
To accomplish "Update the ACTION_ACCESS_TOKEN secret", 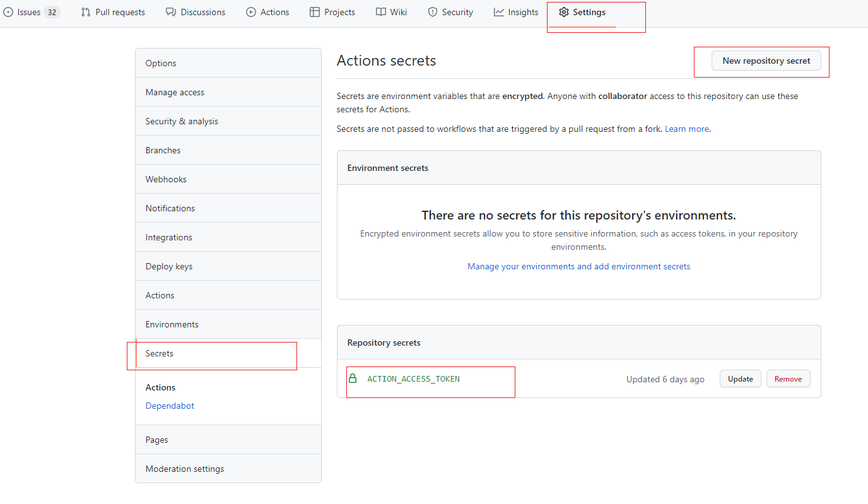I will coord(740,378).
